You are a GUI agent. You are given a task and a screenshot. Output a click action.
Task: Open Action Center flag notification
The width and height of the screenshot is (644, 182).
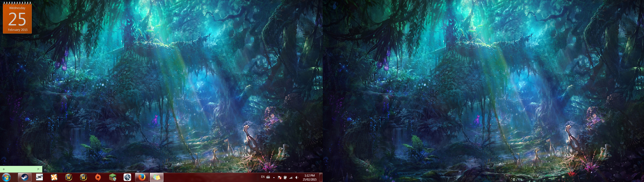(280, 177)
